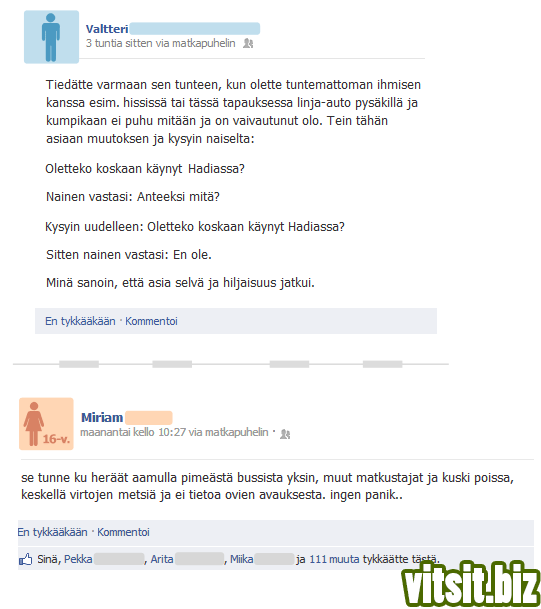Click Valtteri's blue male avatar icon

(51, 37)
